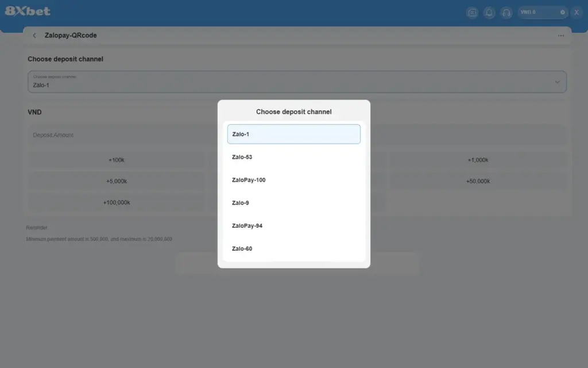The height and width of the screenshot is (368, 588).
Task: Open the transaction records icon in header
Action: point(472,13)
